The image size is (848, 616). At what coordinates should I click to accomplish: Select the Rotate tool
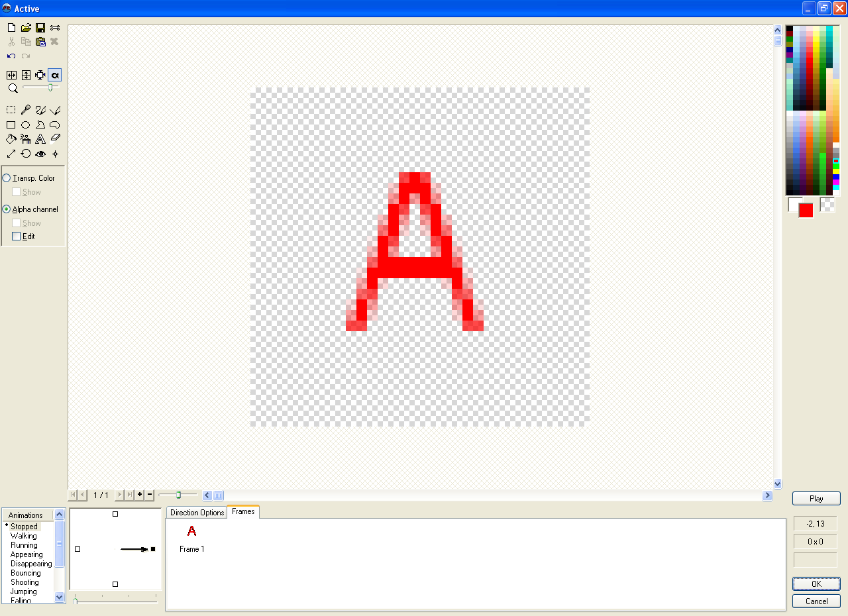pos(26,154)
